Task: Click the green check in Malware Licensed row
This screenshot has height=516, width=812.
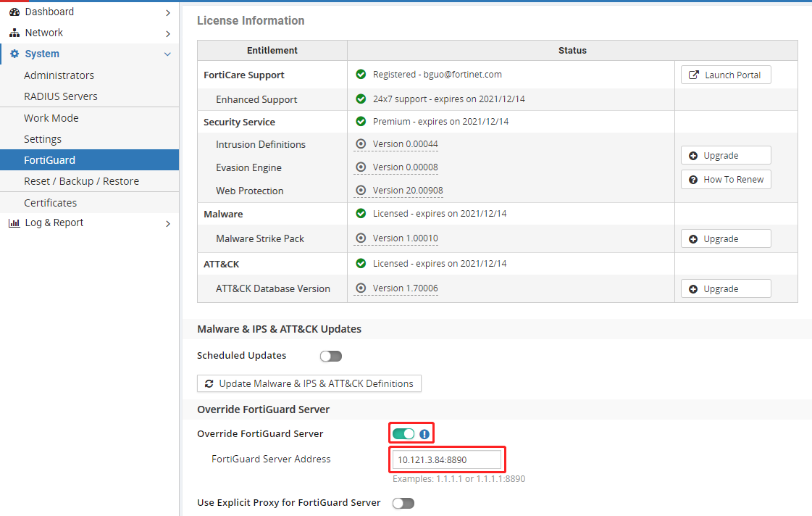Action: 361,214
